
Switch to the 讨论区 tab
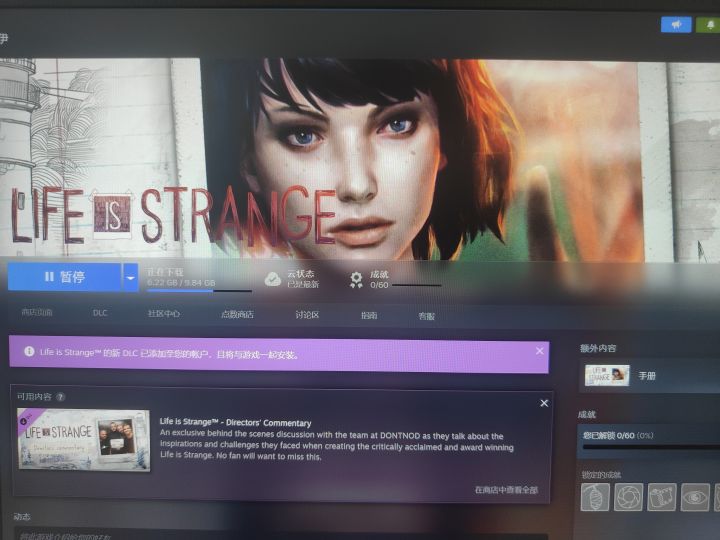tap(307, 315)
